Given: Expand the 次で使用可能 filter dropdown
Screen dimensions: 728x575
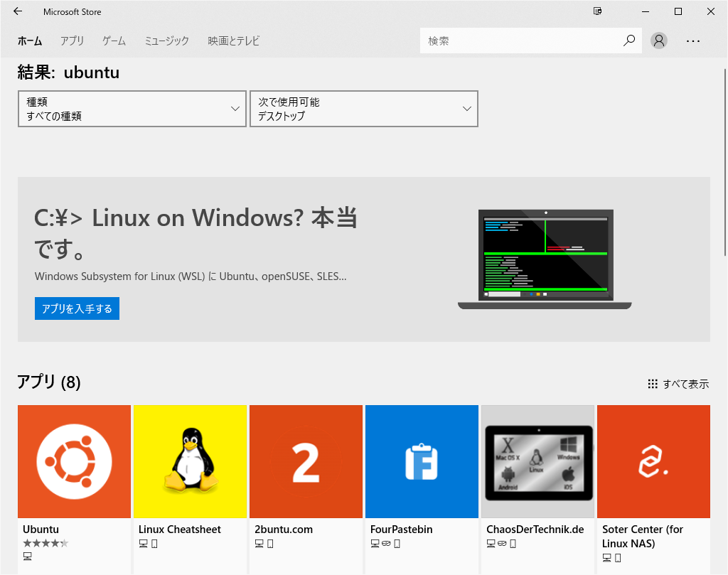Looking at the screenshot, I should tap(364, 109).
